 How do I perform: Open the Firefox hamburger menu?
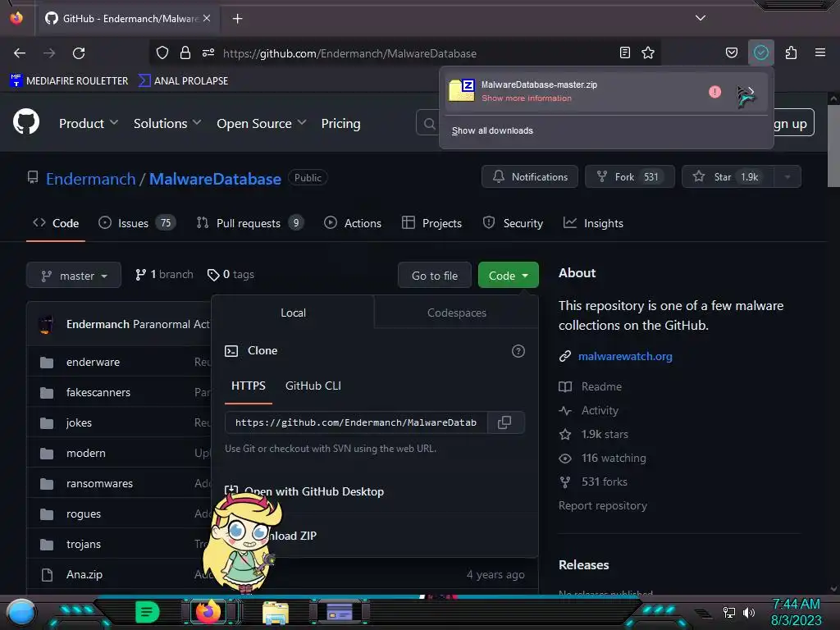[820, 53]
